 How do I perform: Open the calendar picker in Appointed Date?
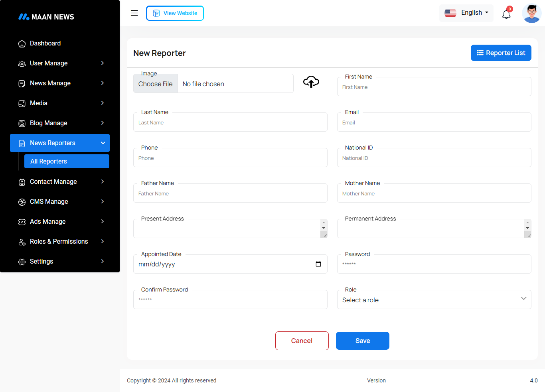pyautogui.click(x=318, y=264)
